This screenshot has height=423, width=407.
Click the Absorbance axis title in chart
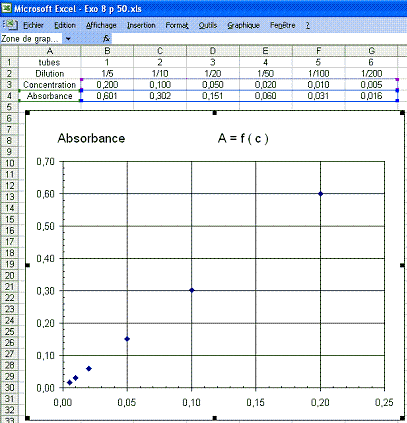click(91, 138)
